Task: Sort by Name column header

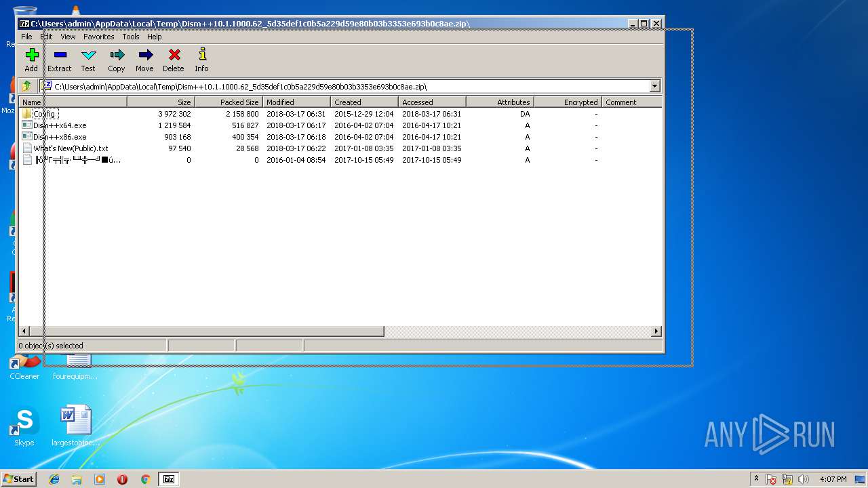Action: pos(73,102)
